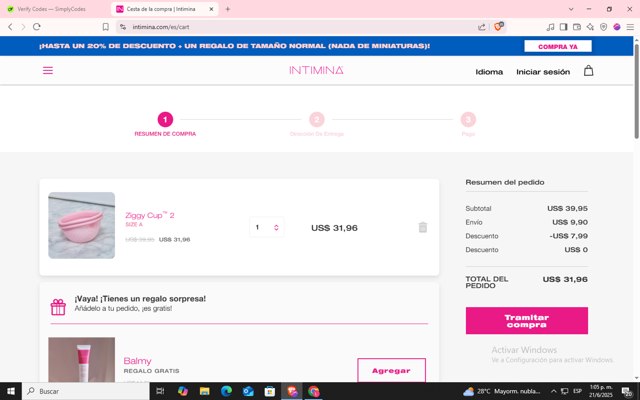Click the 'SIZE A' label under Ziggy Cup

click(x=134, y=224)
